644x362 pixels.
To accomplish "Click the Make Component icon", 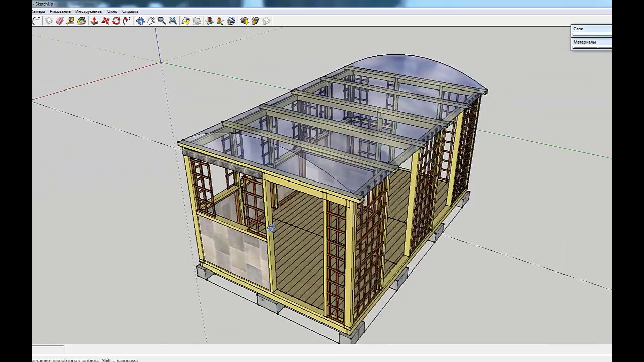I will [49, 21].
